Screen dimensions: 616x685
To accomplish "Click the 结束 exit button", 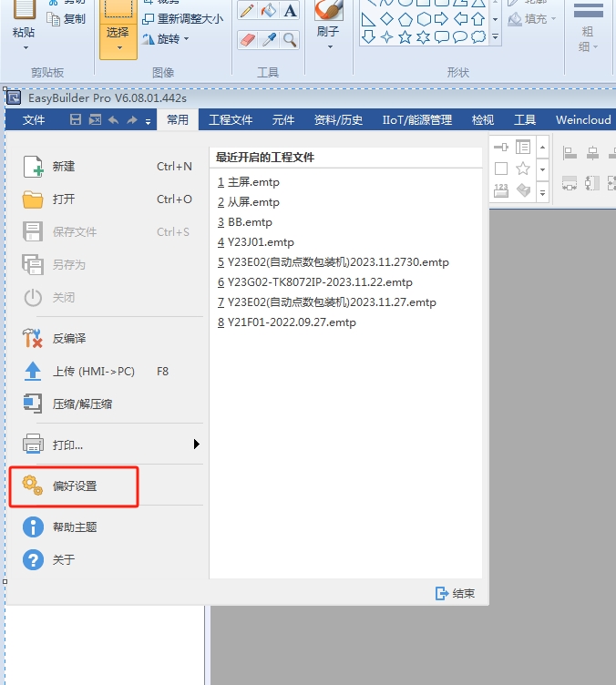I will tap(455, 593).
